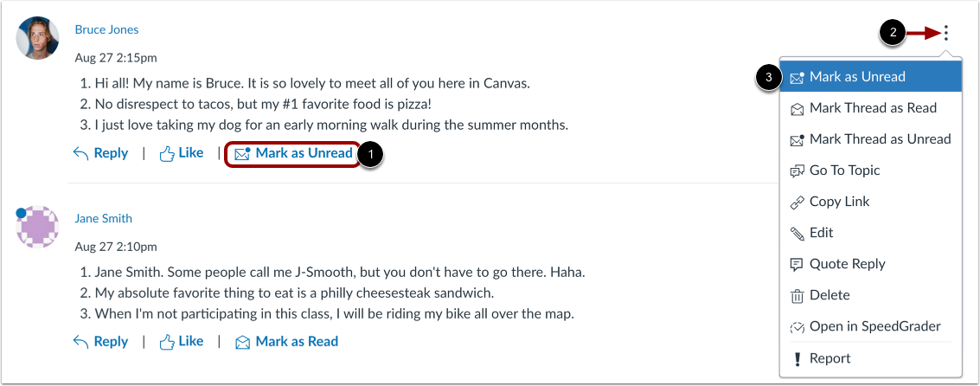Open the three-dot options menu on Bruce's post
This screenshot has width=980, height=386.
point(946,34)
